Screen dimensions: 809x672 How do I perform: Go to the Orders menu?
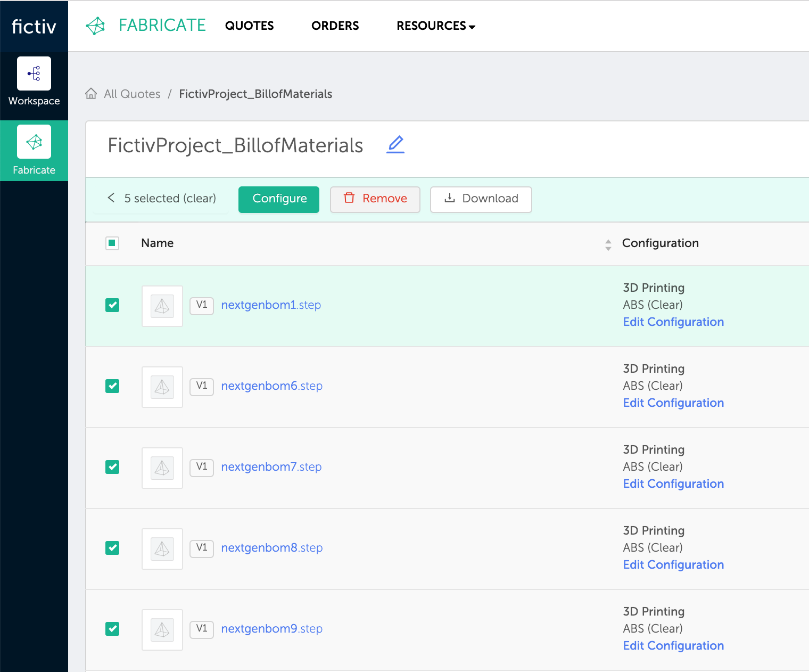335,26
